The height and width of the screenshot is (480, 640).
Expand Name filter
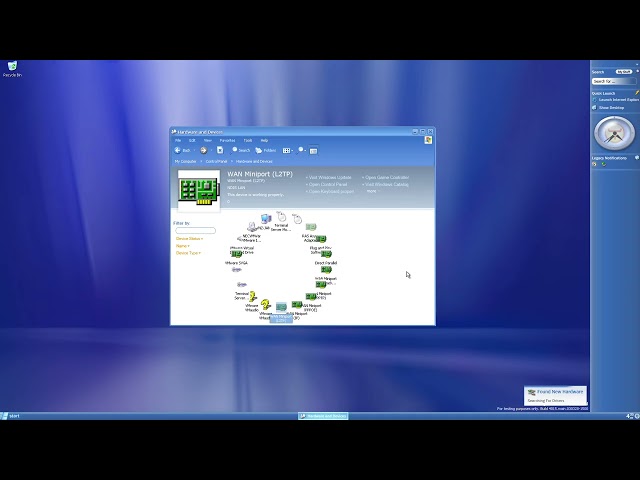pos(182,246)
